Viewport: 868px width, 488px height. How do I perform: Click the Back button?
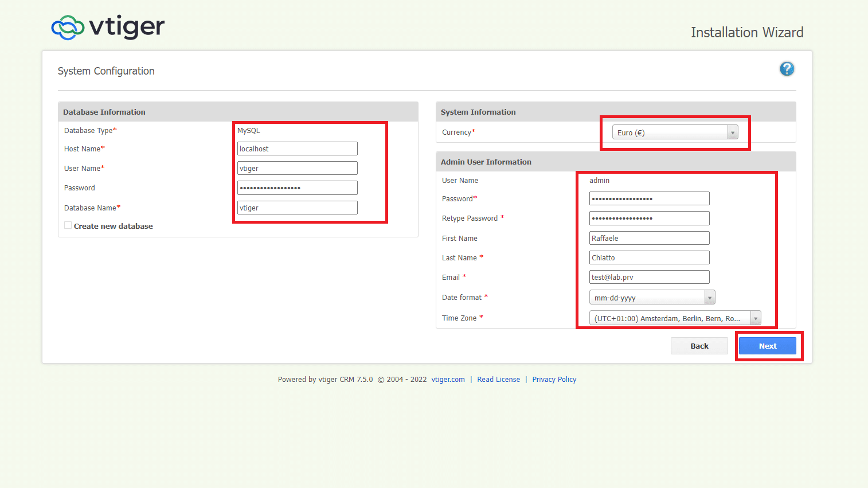pos(699,346)
